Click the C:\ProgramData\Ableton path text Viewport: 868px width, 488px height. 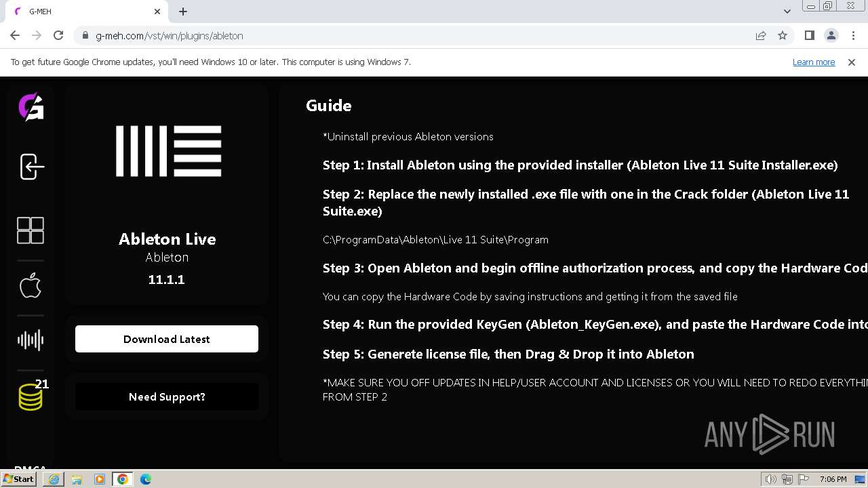(x=435, y=240)
